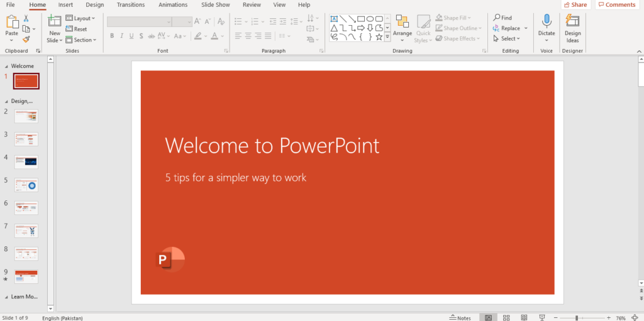This screenshot has width=644, height=321.
Task: Open the Comments button at top right
Action: point(616,5)
